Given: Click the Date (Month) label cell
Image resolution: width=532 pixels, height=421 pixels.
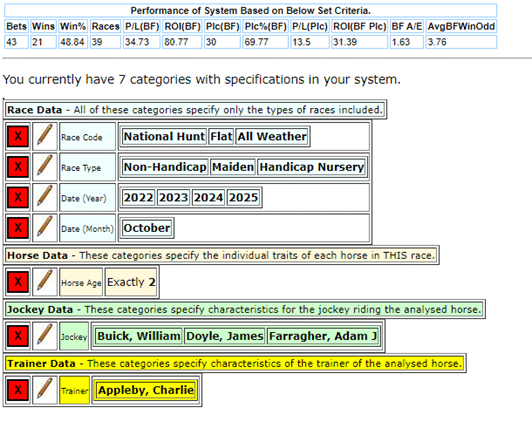Looking at the screenshot, I should (x=88, y=228).
